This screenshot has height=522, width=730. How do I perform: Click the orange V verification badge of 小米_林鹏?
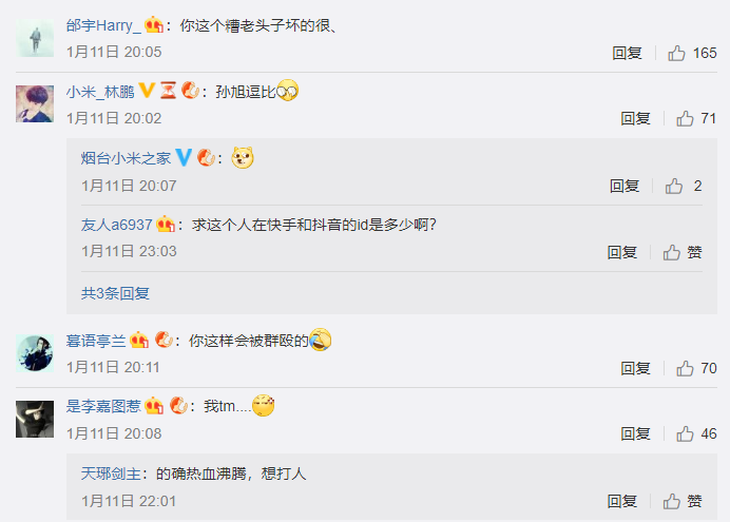(x=147, y=90)
